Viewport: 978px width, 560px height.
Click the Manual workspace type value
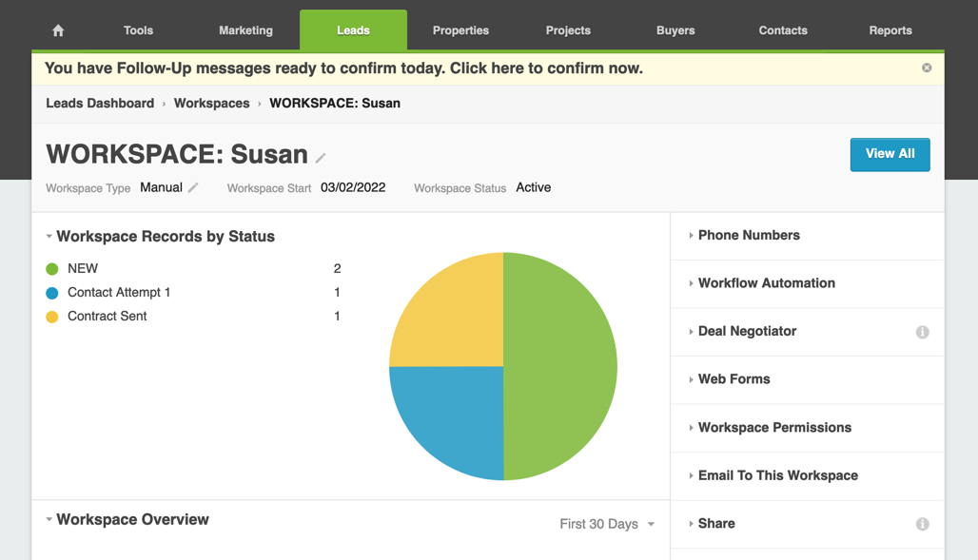(161, 187)
